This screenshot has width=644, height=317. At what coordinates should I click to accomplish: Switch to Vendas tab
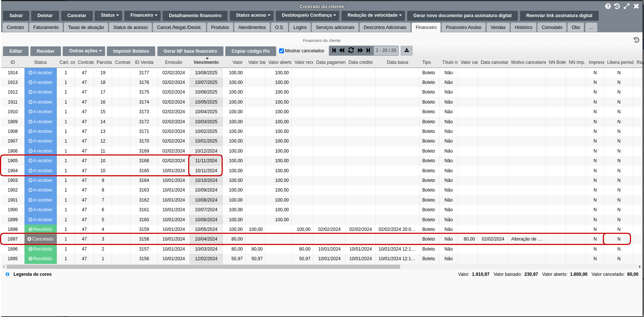pos(498,27)
